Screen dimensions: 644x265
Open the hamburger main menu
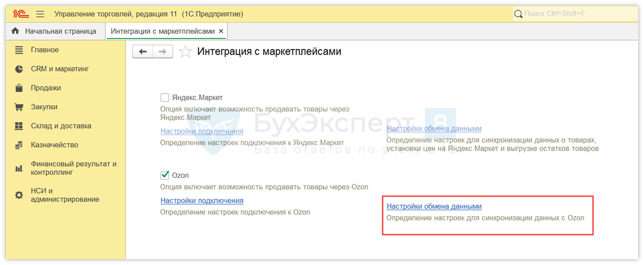point(40,15)
